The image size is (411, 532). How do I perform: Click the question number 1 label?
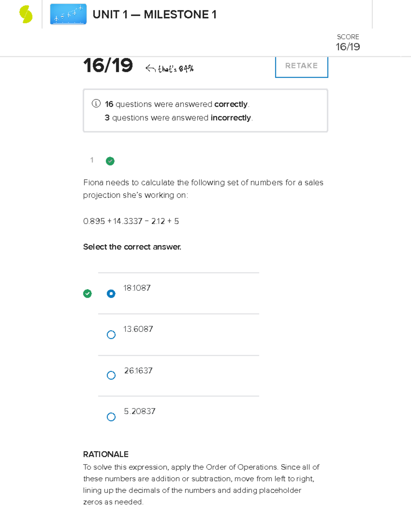(x=92, y=160)
